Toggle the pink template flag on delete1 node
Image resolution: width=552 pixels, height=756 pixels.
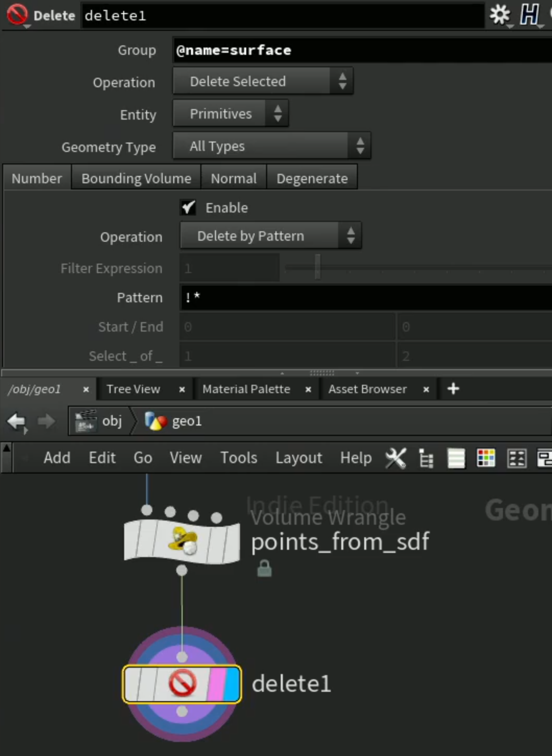pos(216,684)
